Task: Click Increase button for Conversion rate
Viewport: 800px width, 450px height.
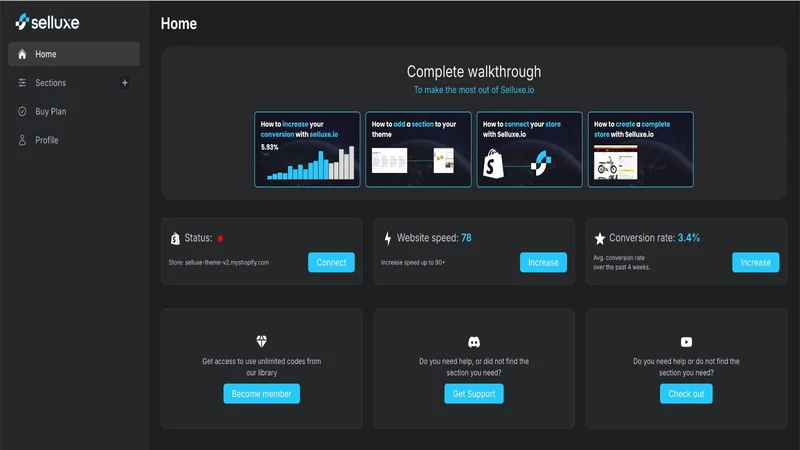Action: (756, 262)
